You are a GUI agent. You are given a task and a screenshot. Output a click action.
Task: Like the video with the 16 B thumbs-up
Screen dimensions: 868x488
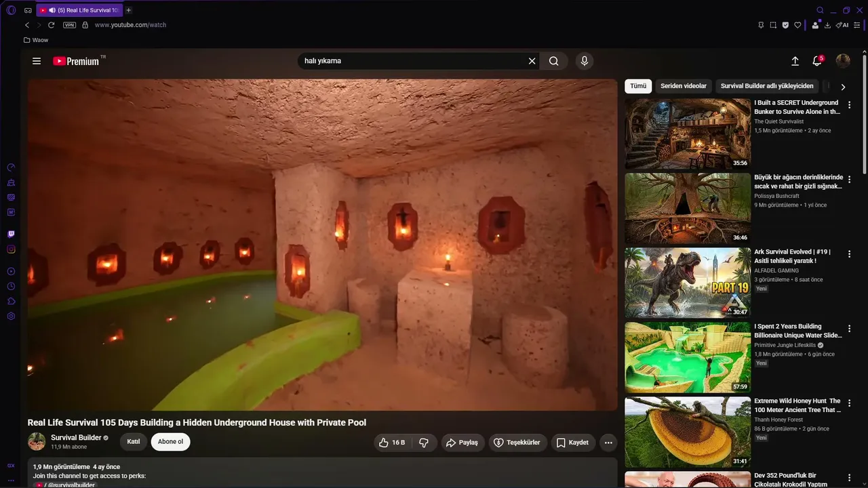coord(393,443)
